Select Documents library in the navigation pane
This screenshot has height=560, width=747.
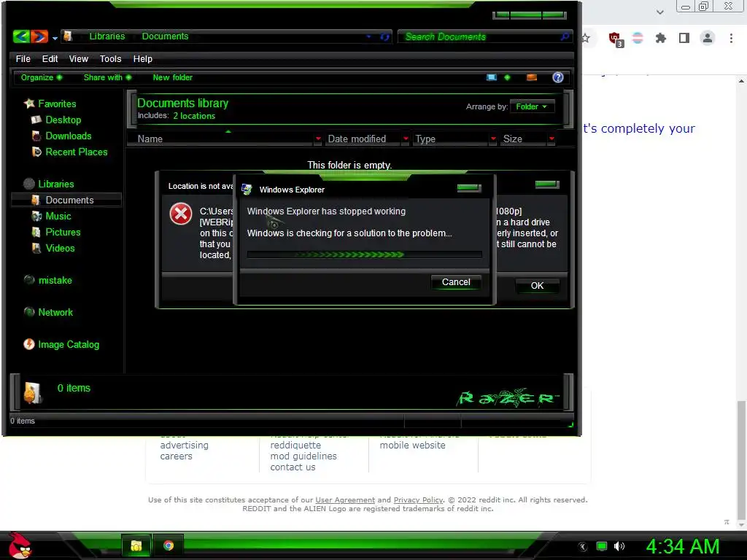pyautogui.click(x=66, y=200)
